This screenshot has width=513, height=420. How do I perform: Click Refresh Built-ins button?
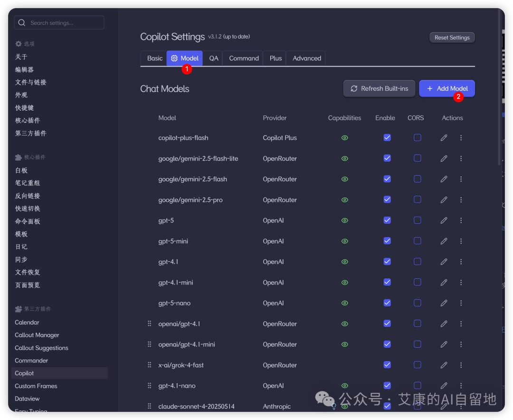point(379,88)
